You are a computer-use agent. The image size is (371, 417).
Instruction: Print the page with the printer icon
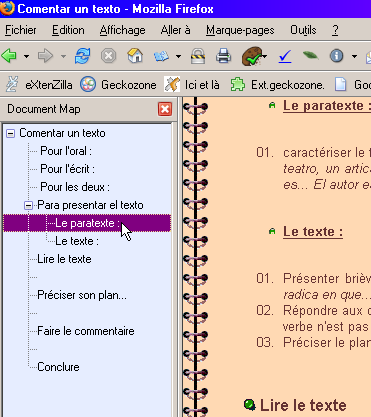(x=223, y=56)
